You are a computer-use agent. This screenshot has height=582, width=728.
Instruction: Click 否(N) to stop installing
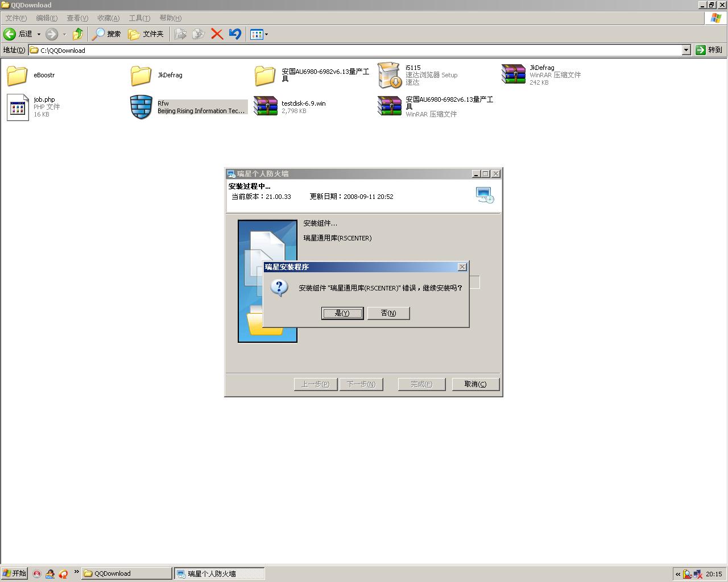(x=388, y=313)
